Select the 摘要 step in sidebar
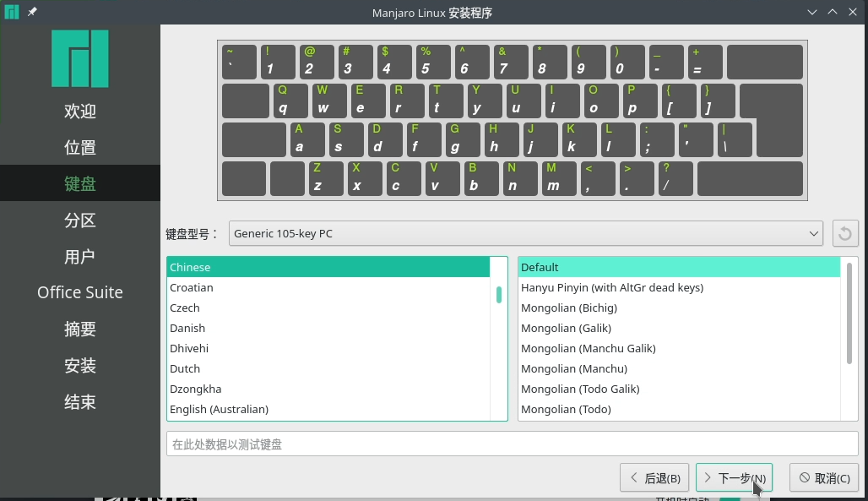The image size is (868, 501). click(x=80, y=329)
